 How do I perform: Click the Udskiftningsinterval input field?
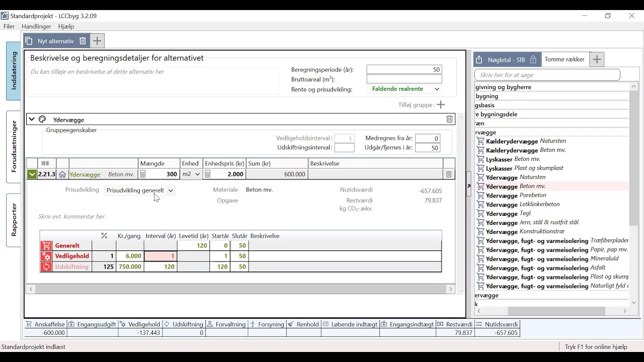click(x=344, y=148)
